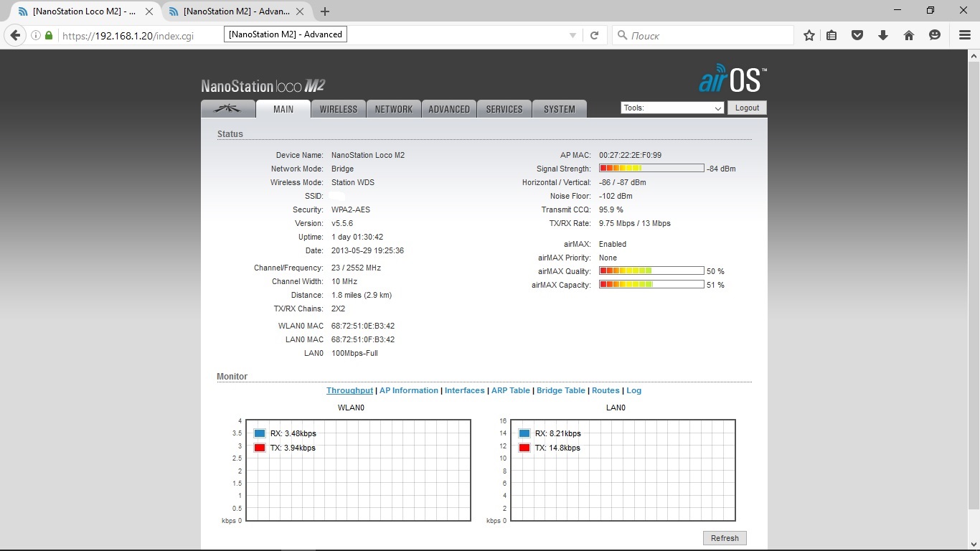Click the Refresh button below the graphs
Viewport: 980px width, 551px height.
tap(725, 538)
